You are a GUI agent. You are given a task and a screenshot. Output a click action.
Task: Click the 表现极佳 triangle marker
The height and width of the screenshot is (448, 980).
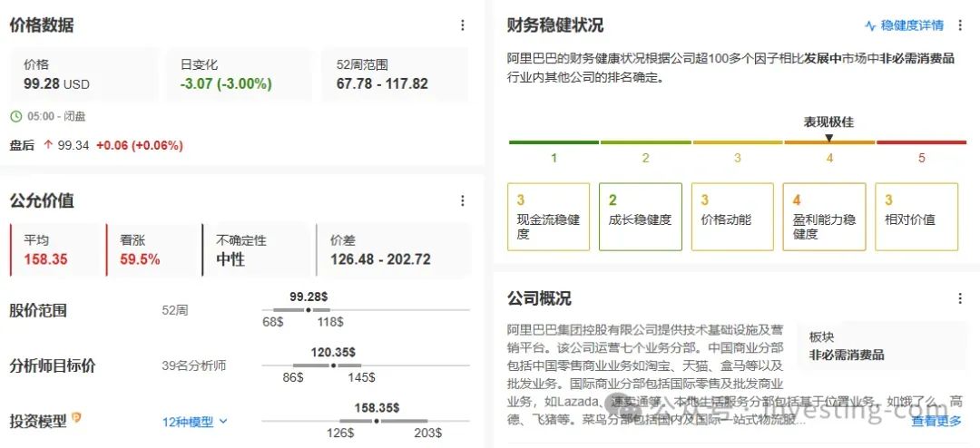pos(829,138)
